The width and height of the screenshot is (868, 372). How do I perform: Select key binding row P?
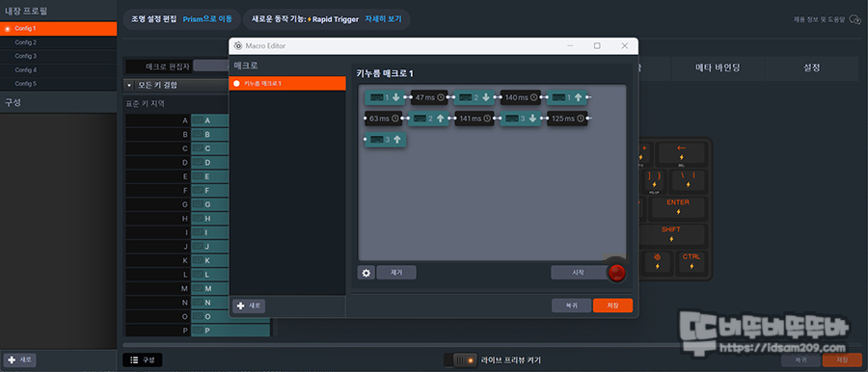pyautogui.click(x=198, y=331)
